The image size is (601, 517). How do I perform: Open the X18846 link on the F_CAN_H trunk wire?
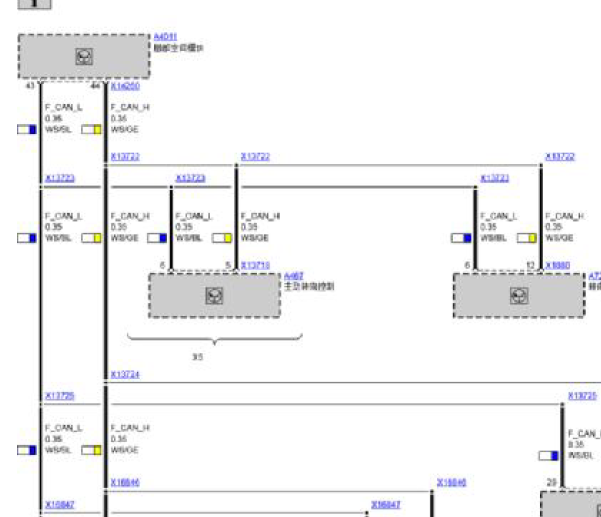125,483
